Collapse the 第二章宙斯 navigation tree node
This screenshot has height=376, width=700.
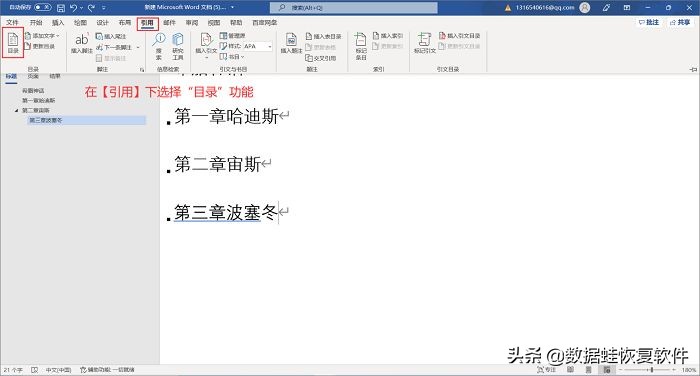(x=17, y=110)
